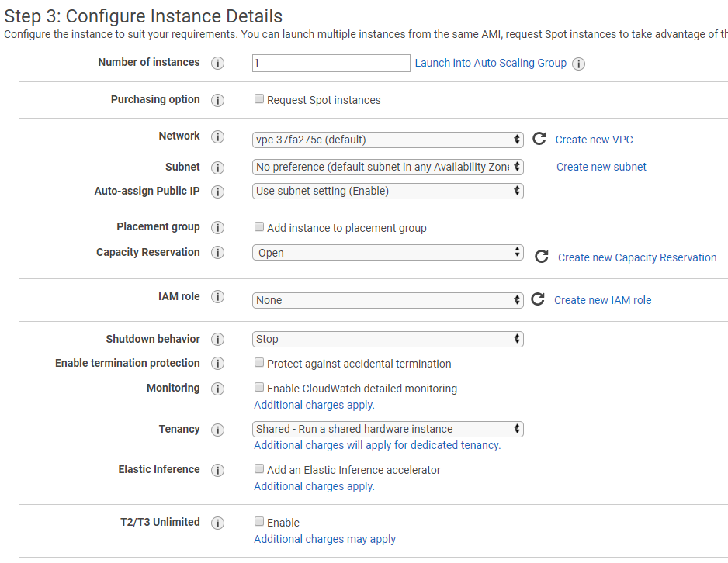
Task: Check Protect against accidental termination
Action: pos(259,363)
